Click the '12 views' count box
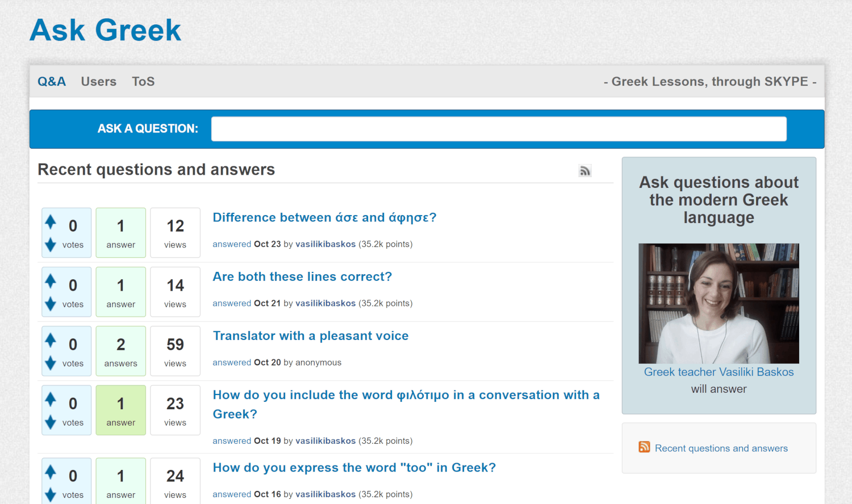 pyautogui.click(x=176, y=233)
